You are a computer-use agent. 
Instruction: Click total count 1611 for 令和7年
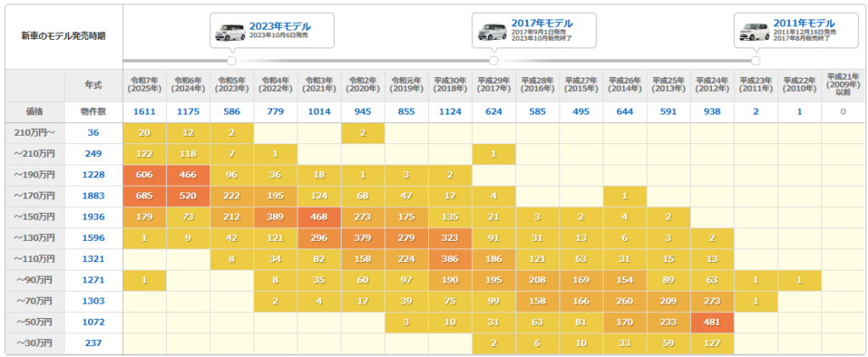(x=144, y=111)
